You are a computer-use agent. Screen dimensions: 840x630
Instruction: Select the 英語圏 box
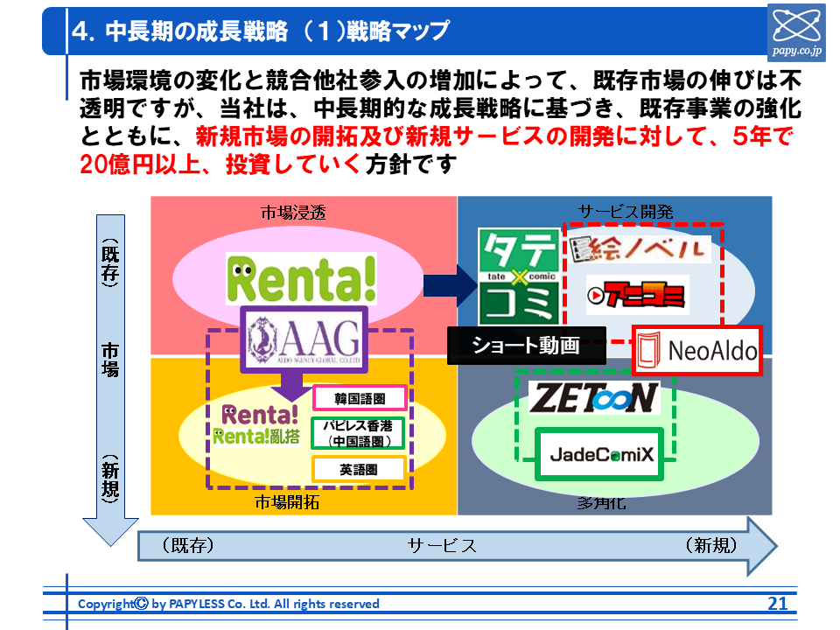pyautogui.click(x=359, y=469)
